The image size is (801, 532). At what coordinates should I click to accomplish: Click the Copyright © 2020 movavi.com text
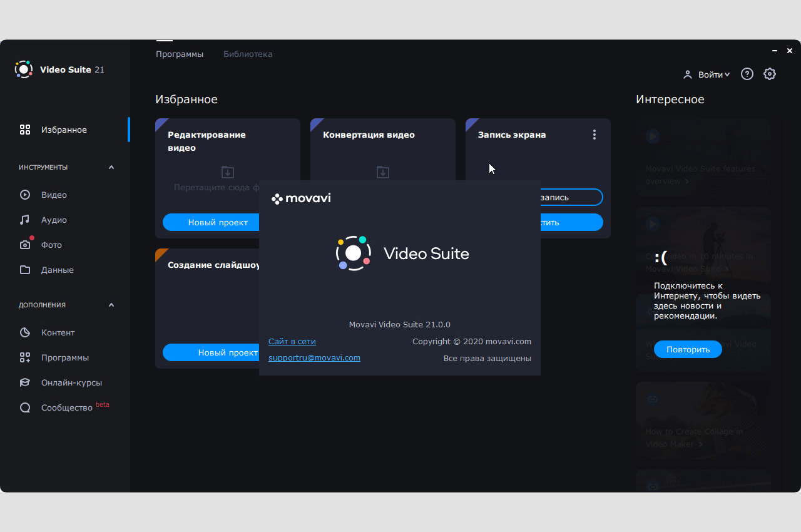472,341
